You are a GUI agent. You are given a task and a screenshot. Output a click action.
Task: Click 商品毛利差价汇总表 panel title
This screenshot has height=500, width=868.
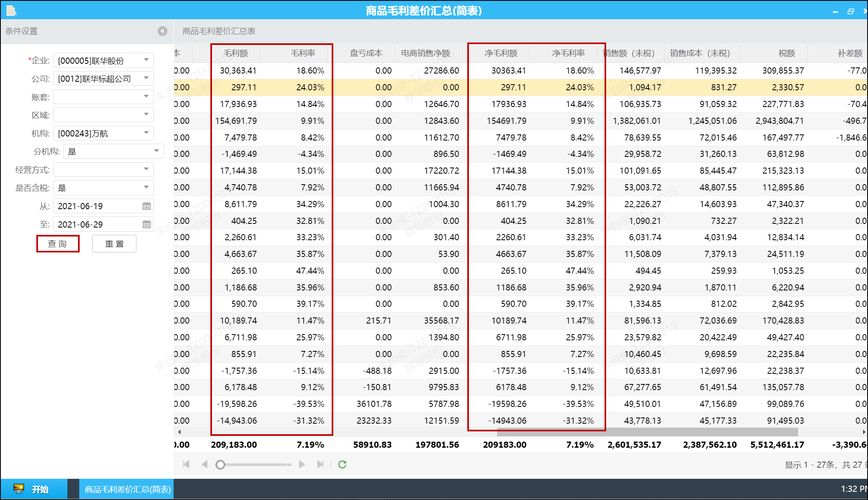tap(219, 31)
